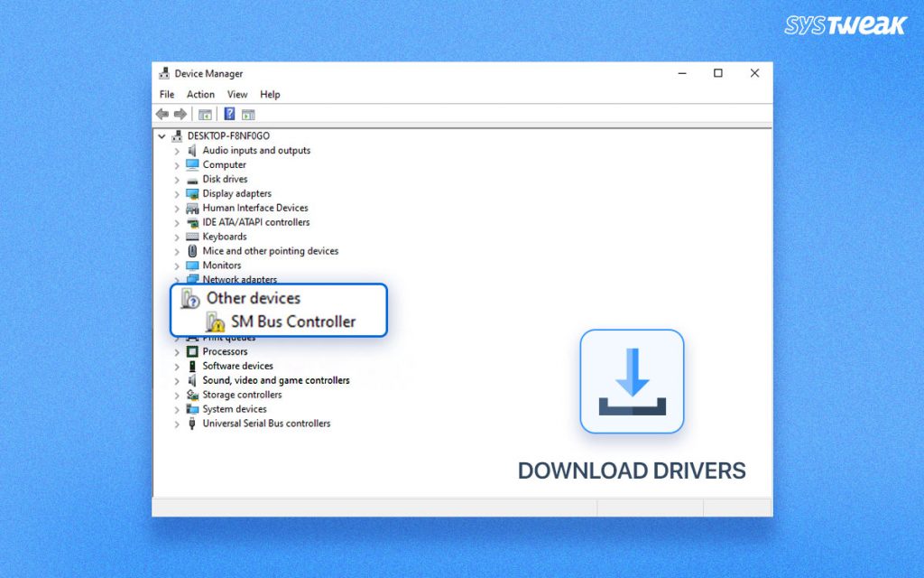
Task: Expand the Network adapters node
Action: point(177,279)
